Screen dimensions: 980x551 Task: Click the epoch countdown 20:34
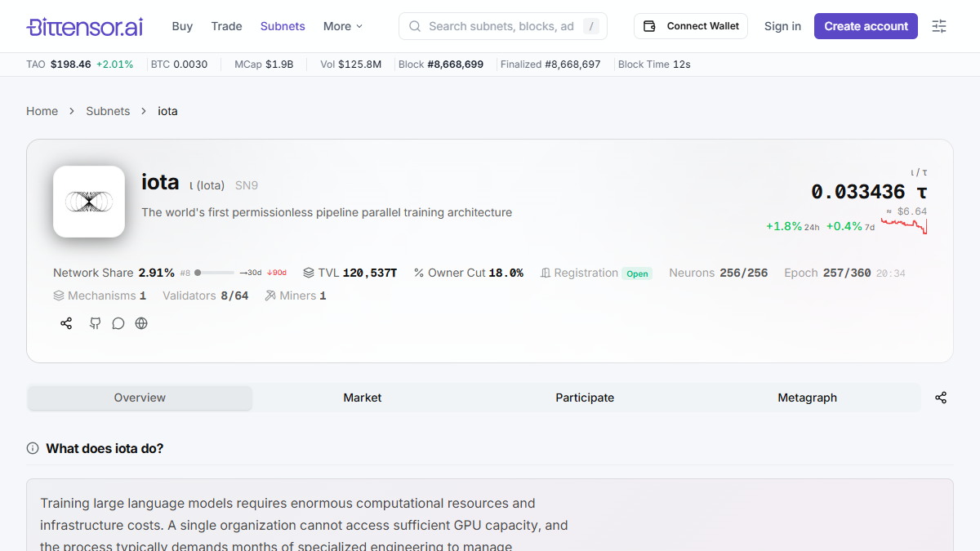[890, 273]
